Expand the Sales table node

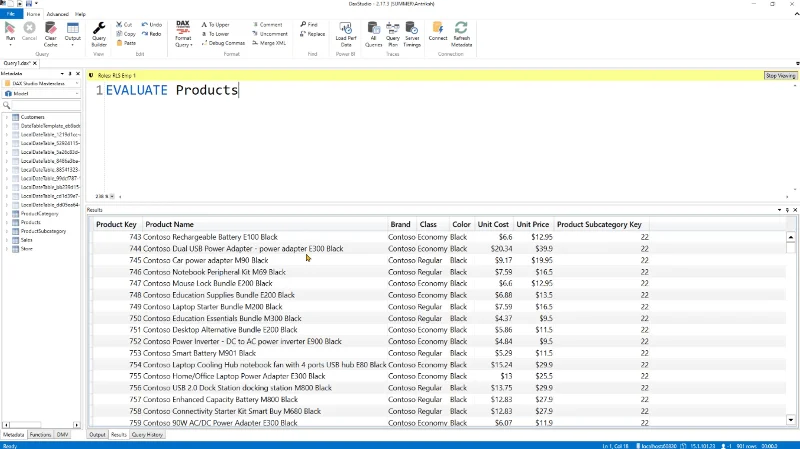[7, 240]
